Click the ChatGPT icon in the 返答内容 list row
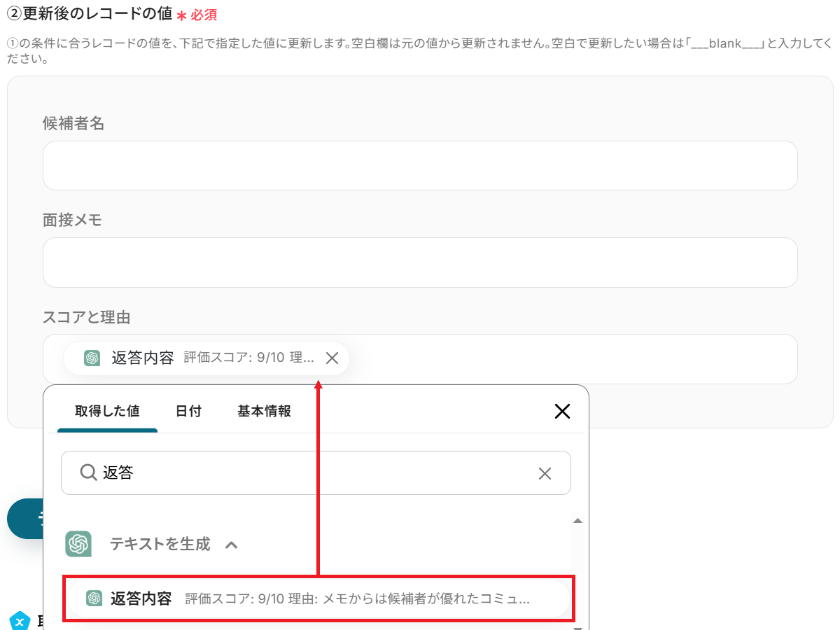840x630 pixels. tap(94, 598)
